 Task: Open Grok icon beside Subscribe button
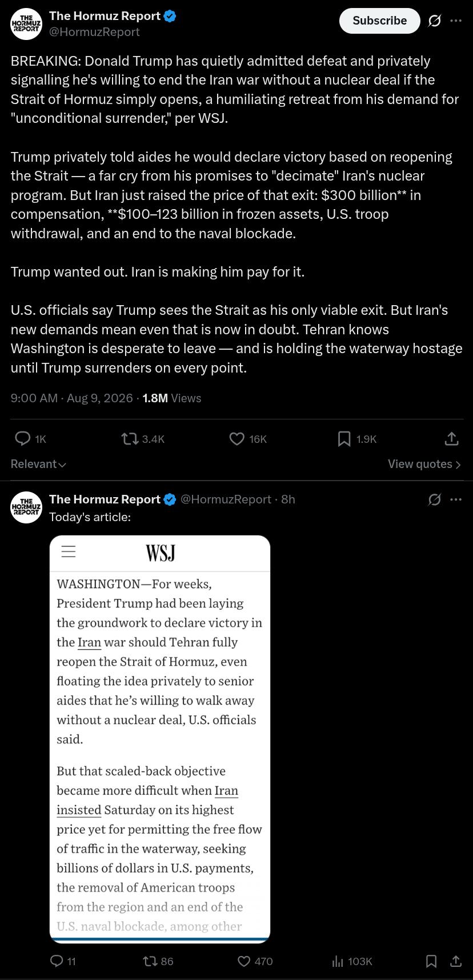point(435,21)
